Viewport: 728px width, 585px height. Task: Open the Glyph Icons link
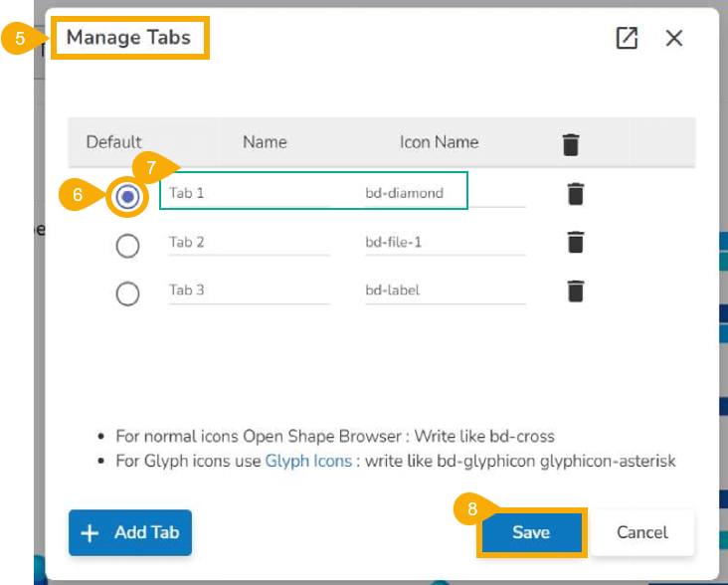tap(308, 461)
